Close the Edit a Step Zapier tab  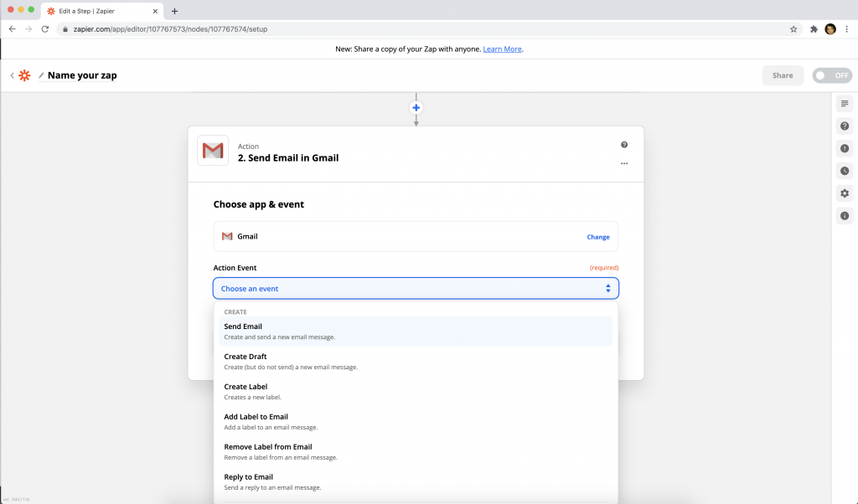155,11
